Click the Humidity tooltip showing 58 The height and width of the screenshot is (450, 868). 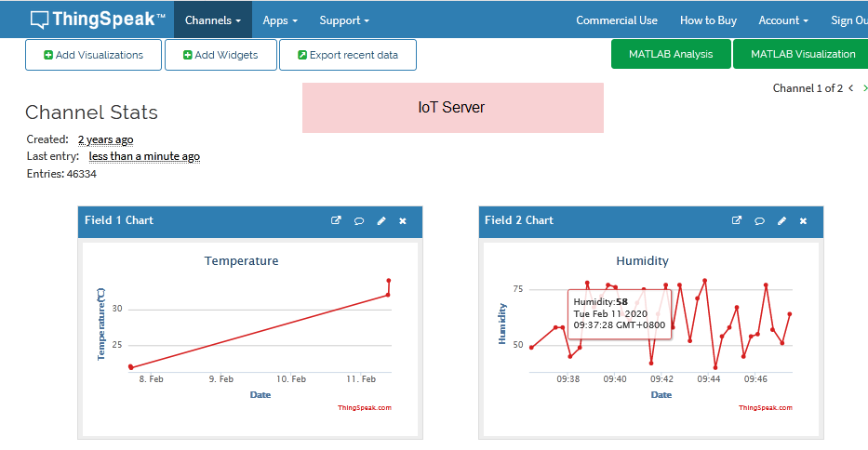coord(620,314)
